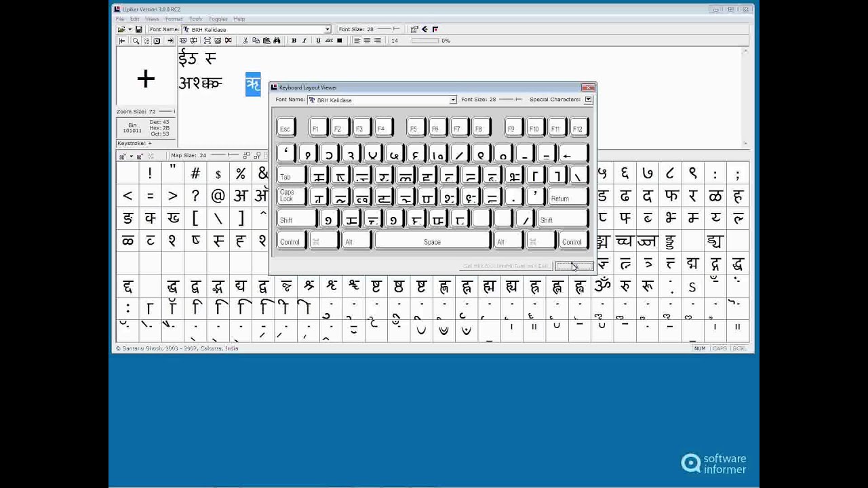Click the Space key on keyboard viewer
The height and width of the screenshot is (488, 868).
(432, 241)
